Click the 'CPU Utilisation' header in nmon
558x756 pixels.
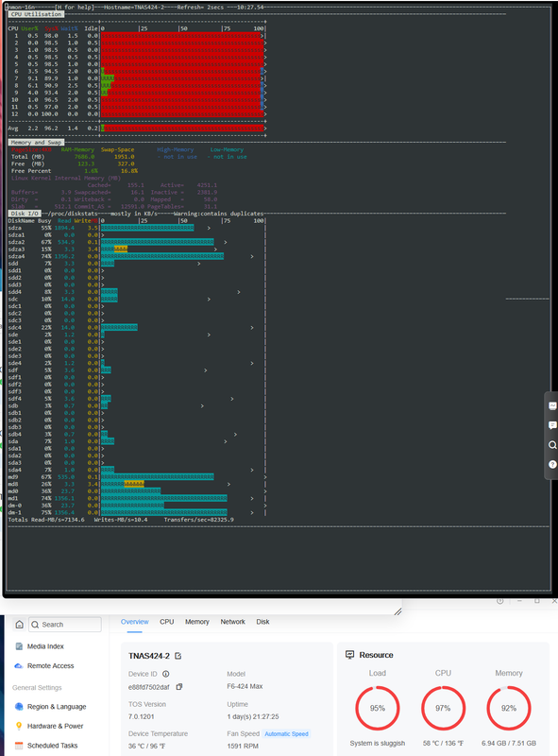[x=36, y=14]
